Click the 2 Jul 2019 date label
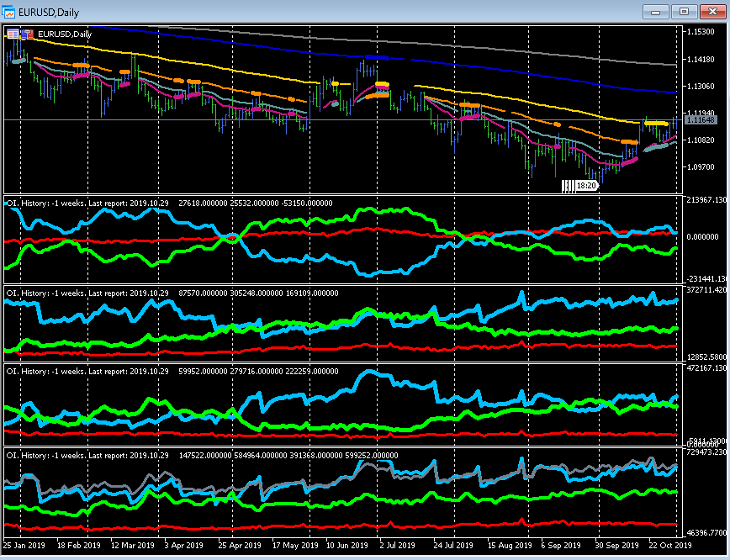 click(x=397, y=545)
